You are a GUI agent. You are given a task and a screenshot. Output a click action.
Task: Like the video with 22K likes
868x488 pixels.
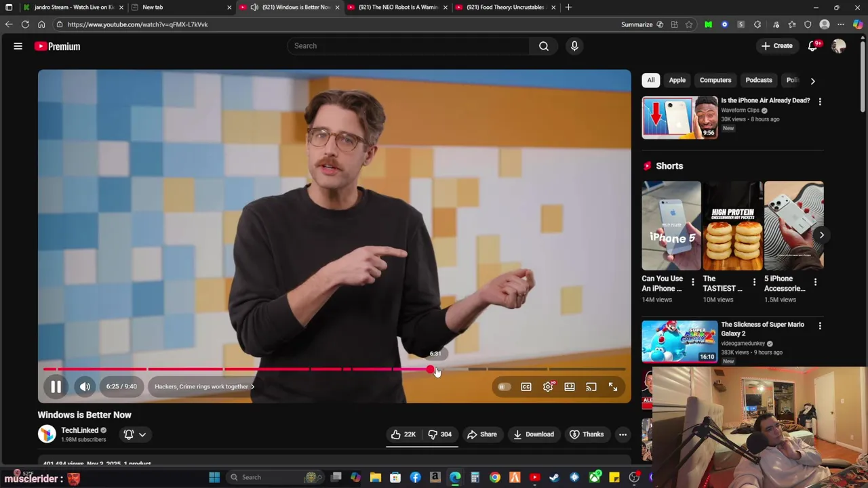click(x=403, y=434)
